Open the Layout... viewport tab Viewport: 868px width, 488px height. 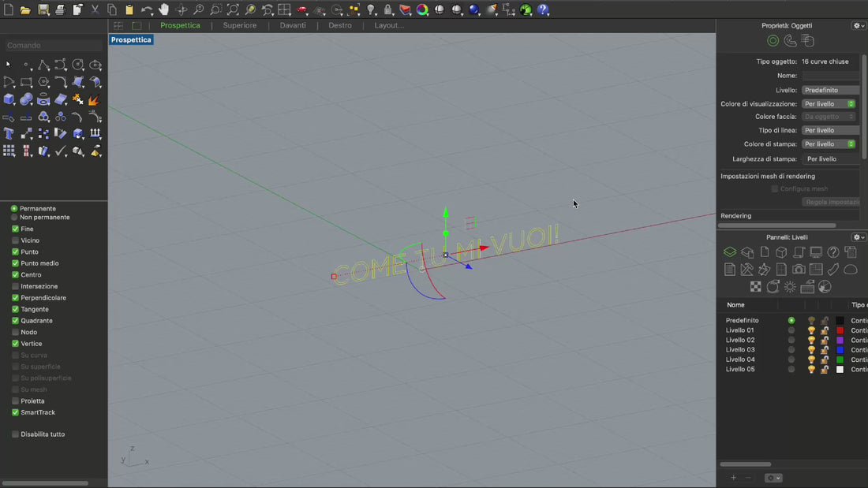tap(389, 25)
